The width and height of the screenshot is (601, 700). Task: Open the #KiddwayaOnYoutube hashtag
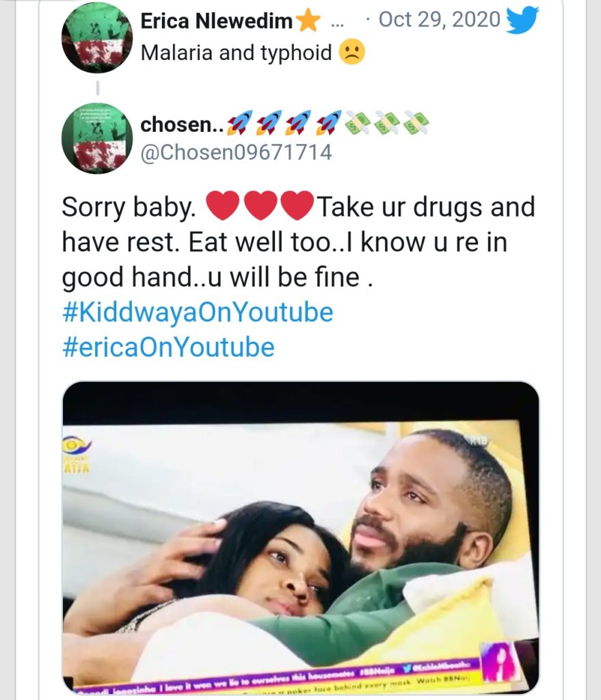198,312
